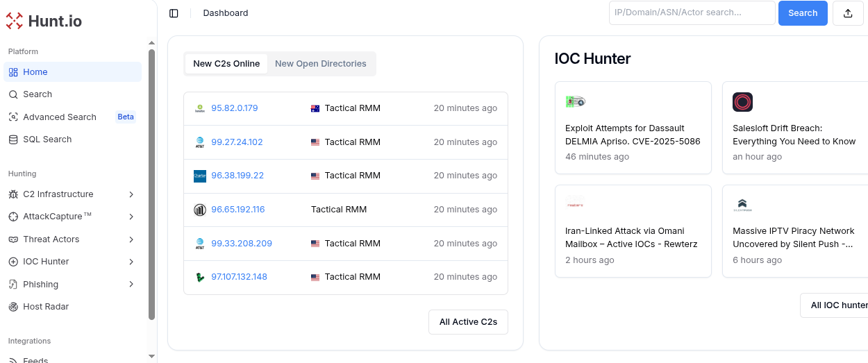Click the Dassault DELMIA article thumbnail icon

click(575, 102)
